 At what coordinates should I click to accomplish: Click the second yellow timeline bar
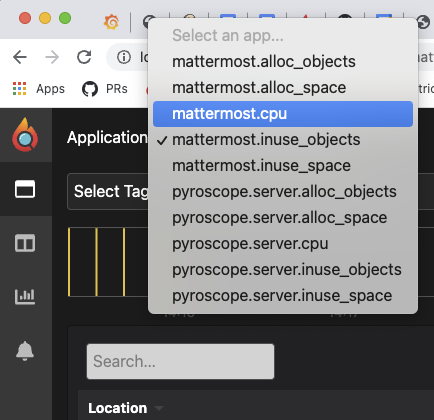click(x=96, y=262)
